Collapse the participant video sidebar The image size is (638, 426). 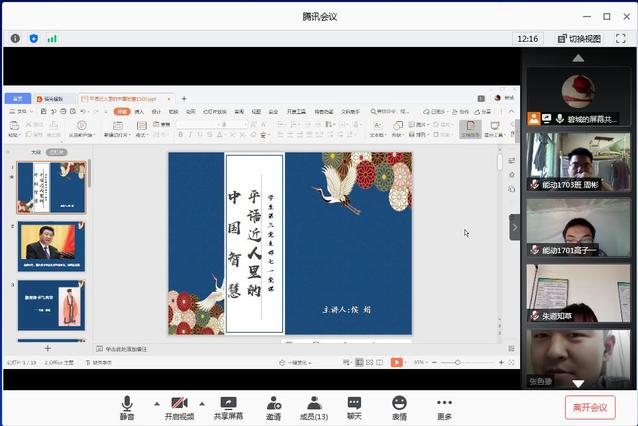click(x=514, y=227)
